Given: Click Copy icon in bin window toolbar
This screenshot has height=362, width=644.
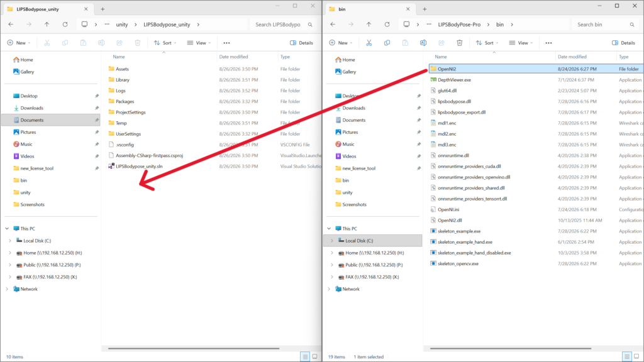Looking at the screenshot, I should [x=387, y=43].
